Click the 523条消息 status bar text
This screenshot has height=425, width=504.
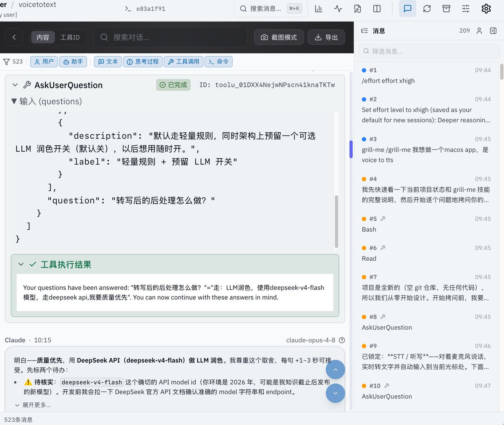click(18, 420)
